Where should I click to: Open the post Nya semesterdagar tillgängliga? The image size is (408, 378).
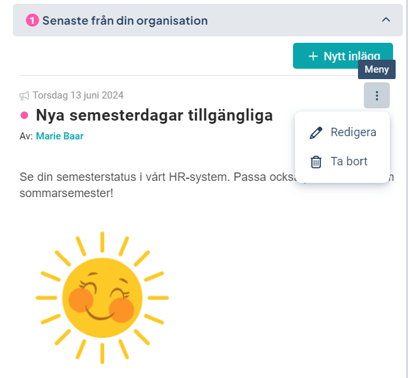(x=154, y=115)
